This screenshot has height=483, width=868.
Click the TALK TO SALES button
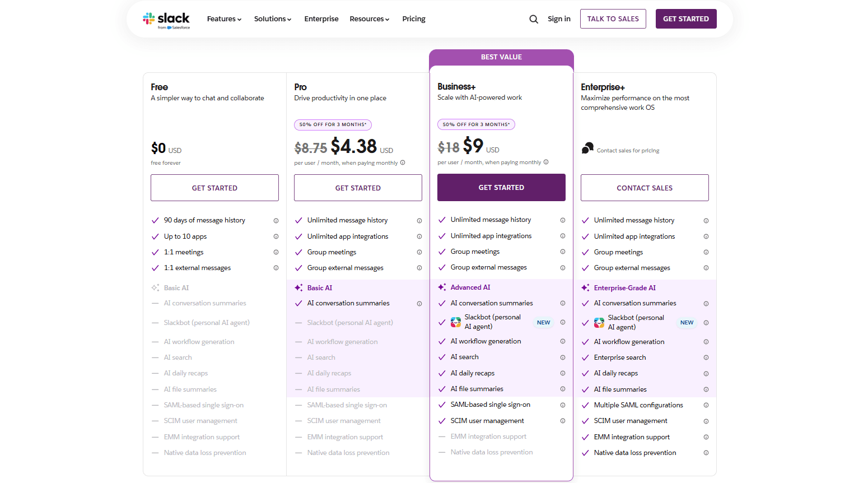click(x=613, y=18)
